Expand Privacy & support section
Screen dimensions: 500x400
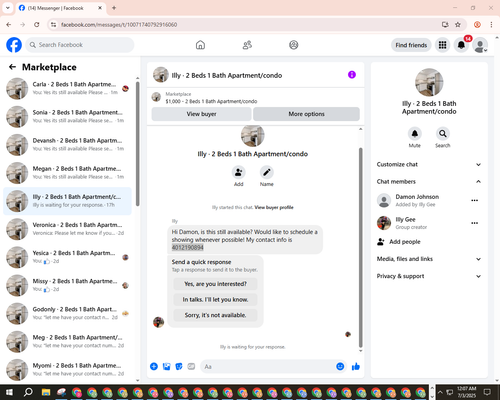(429, 276)
